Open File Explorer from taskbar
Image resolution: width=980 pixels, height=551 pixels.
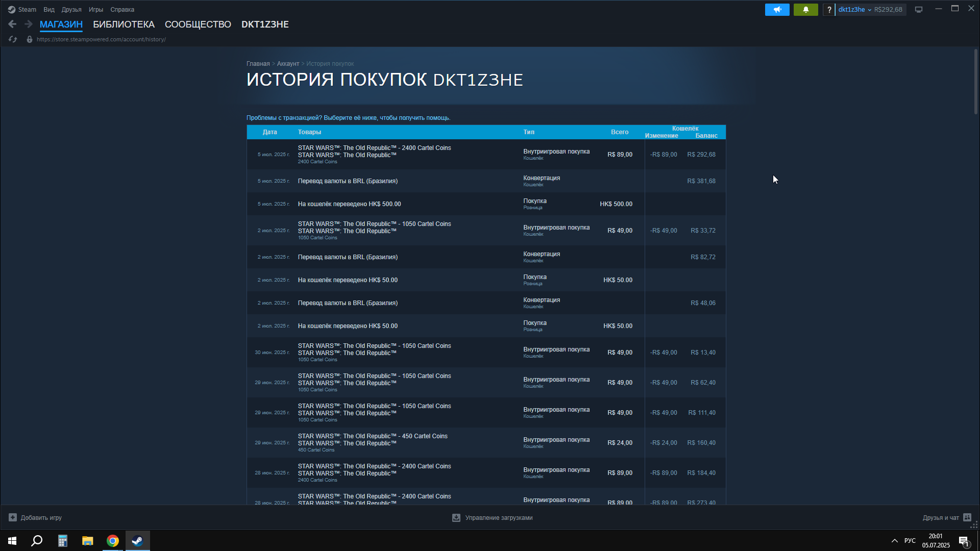tap(88, 541)
